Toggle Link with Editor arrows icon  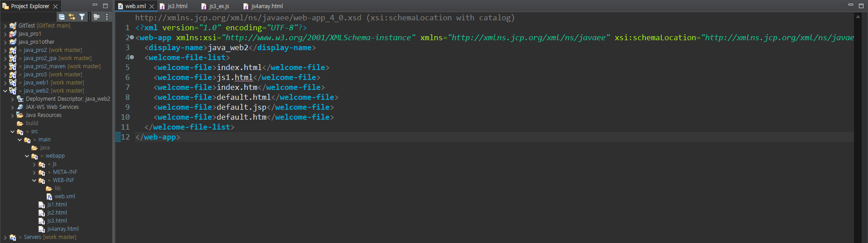tap(72, 17)
